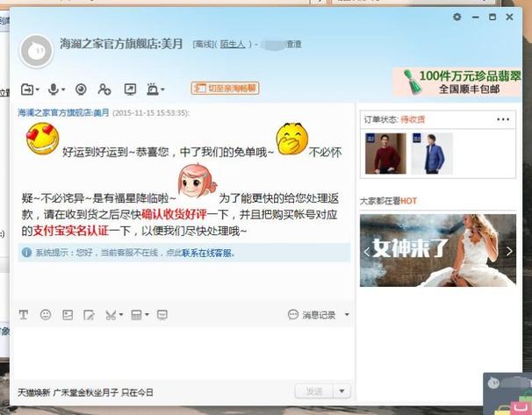Open the send options dropdown arrow
Image resolution: width=532 pixels, height=415 pixels.
click(342, 391)
